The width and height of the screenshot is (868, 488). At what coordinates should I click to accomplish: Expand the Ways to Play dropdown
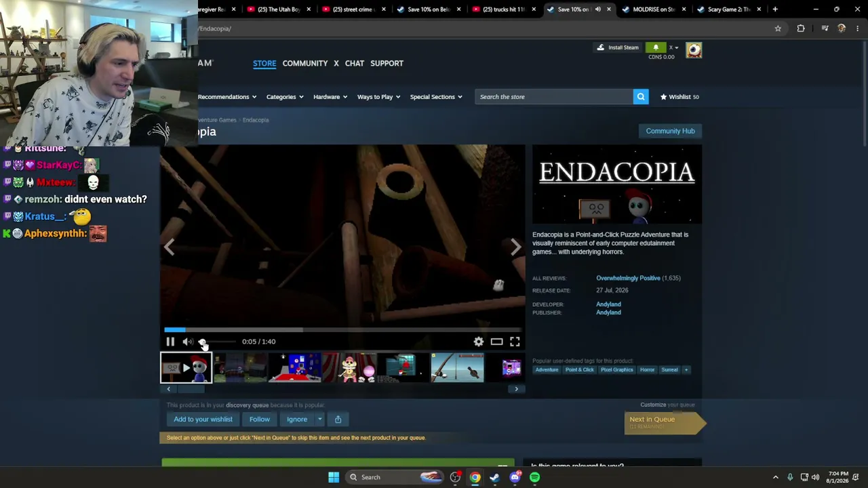tap(378, 97)
